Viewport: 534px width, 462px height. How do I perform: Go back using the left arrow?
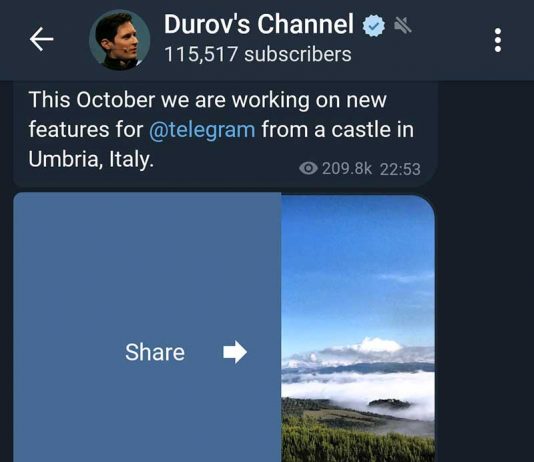click(41, 39)
